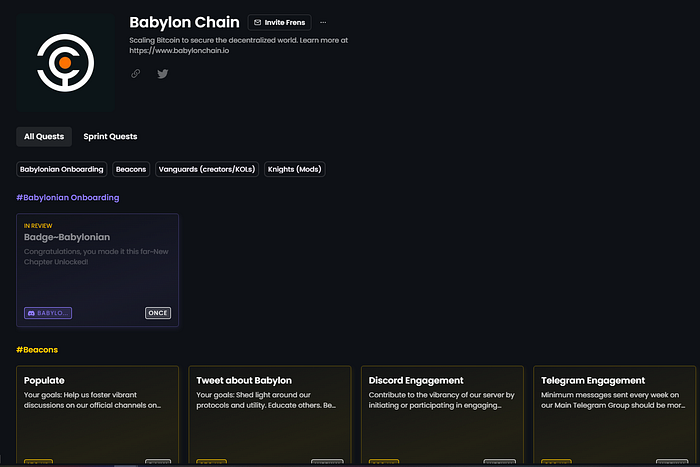This screenshot has width=700, height=467.
Task: Click the Discord BABYLO... reward badge
Action: (48, 313)
